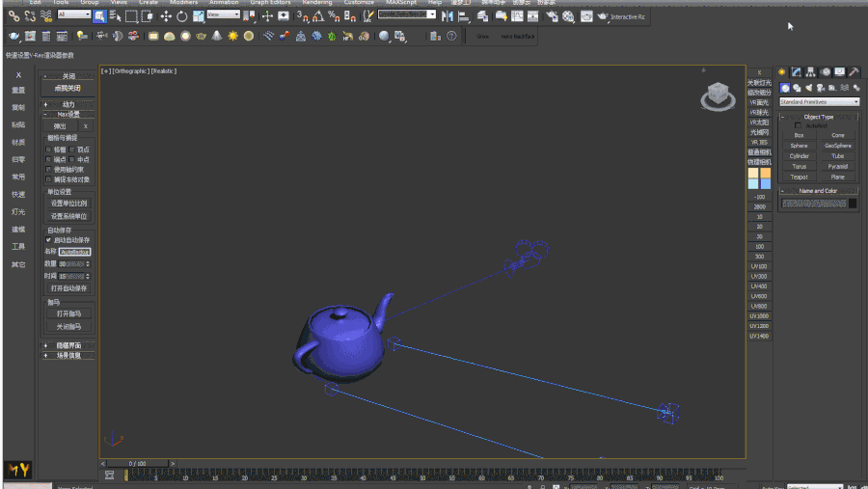Toggle the 3D Snaps icon
868x489 pixels.
[302, 16]
